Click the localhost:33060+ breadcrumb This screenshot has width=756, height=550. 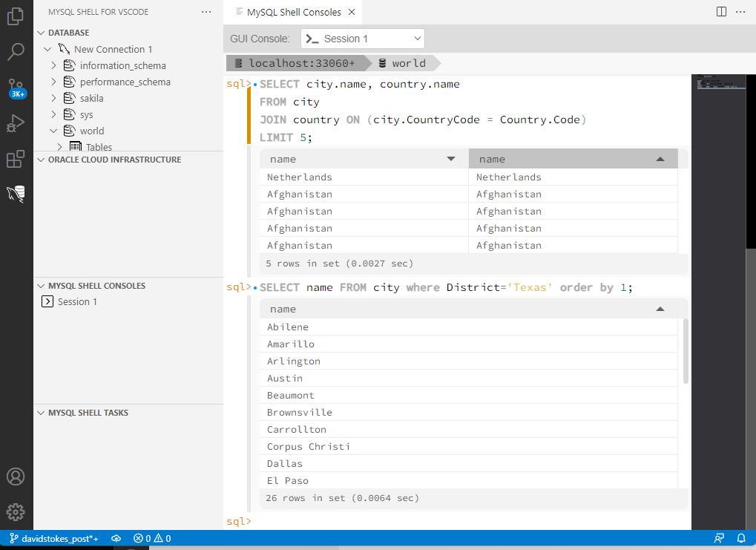pos(295,63)
